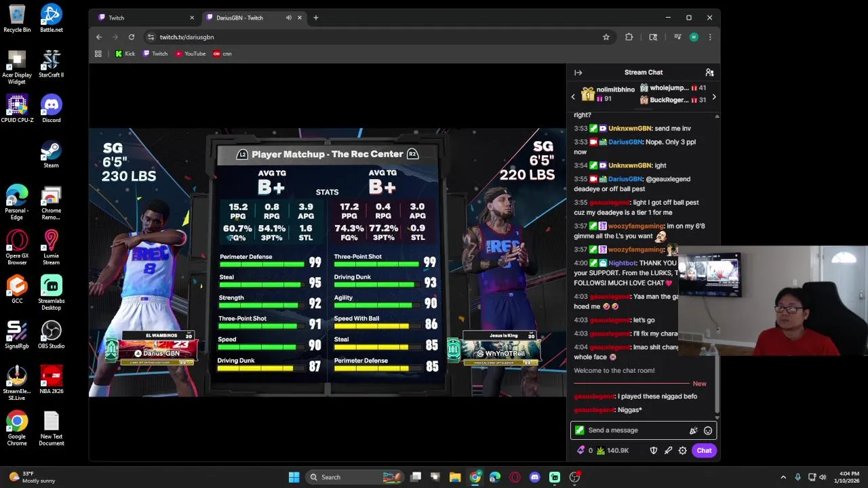
Task: Open the Acer Display Widget icon
Action: click(x=17, y=66)
